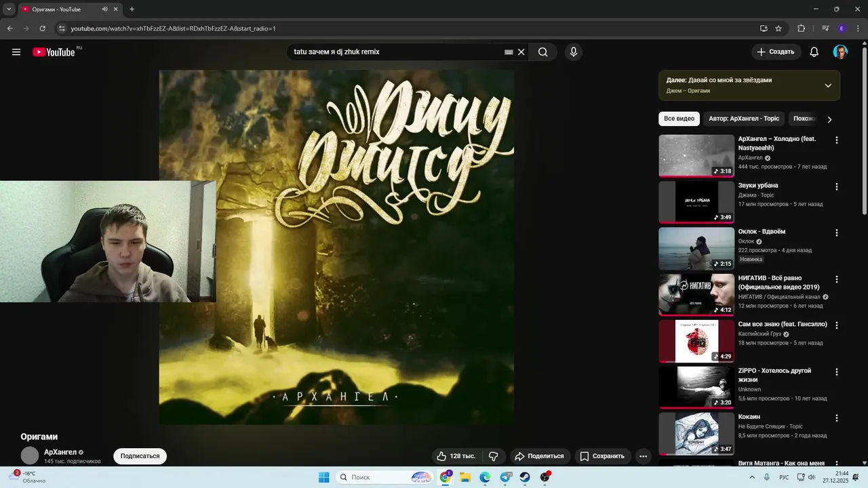Open Сам все знаю (feat. Гансэлло) title

pyautogui.click(x=783, y=324)
